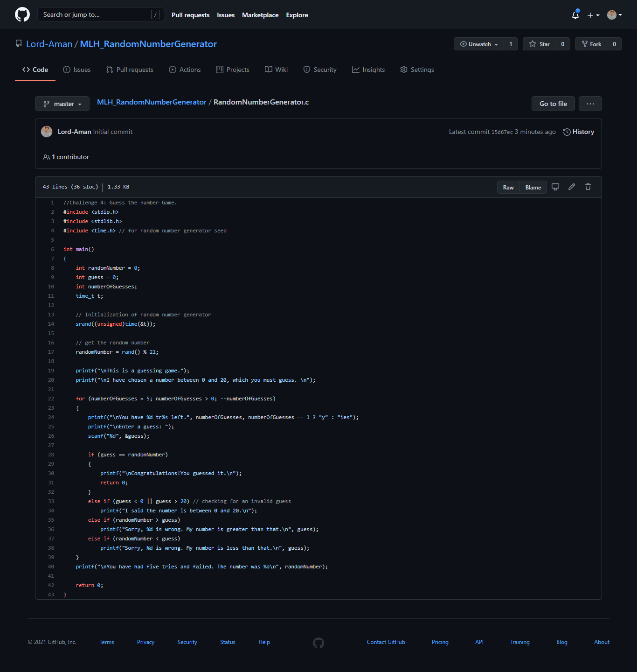The height and width of the screenshot is (672, 637).
Task: Open the Lord-Aman commit author link
Action: (x=74, y=132)
